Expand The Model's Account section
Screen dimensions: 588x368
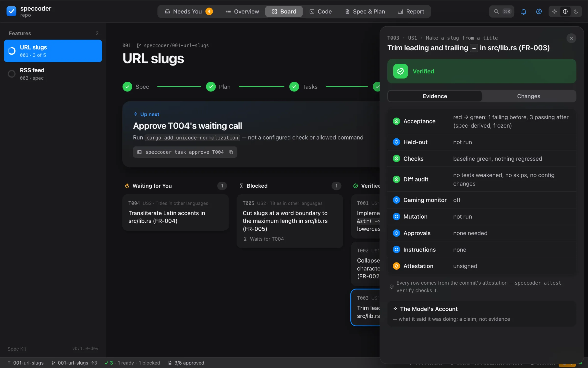(x=482, y=314)
